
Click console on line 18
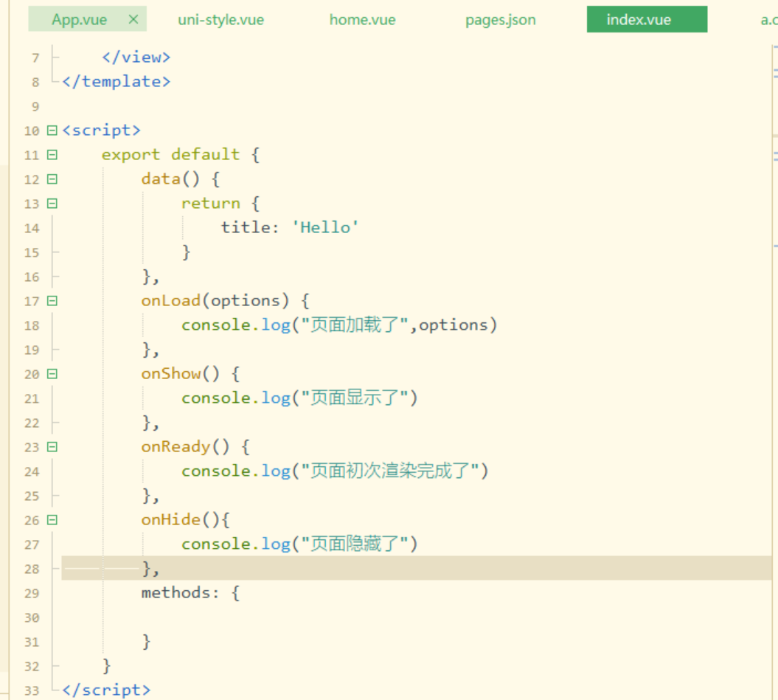[x=215, y=325]
